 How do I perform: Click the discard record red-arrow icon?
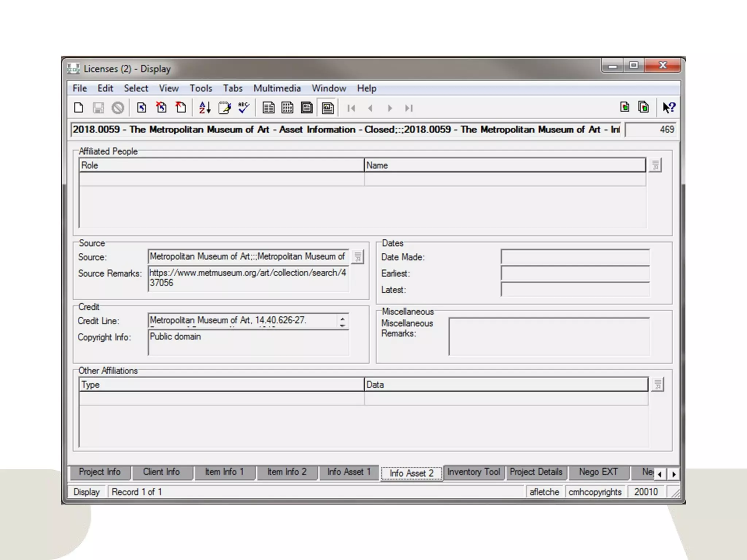[x=180, y=108]
